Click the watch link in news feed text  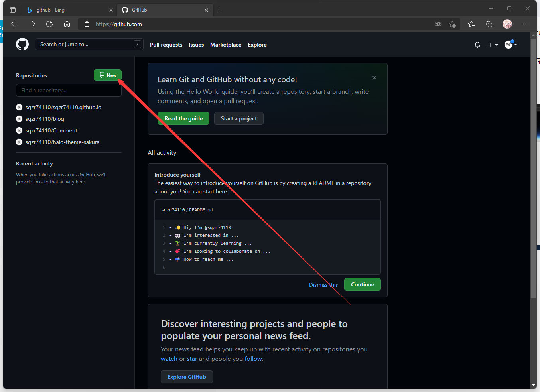tap(169, 359)
